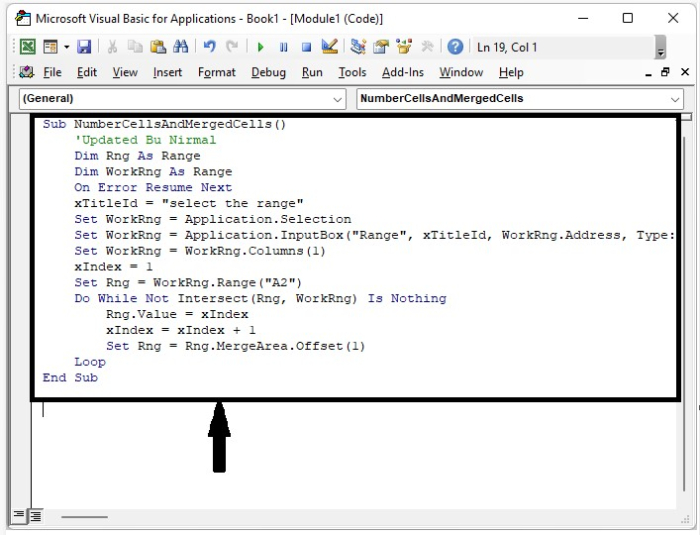Screen dimensions: 700x535
Task: Click the Application.InputBox code line
Action: 374,235
